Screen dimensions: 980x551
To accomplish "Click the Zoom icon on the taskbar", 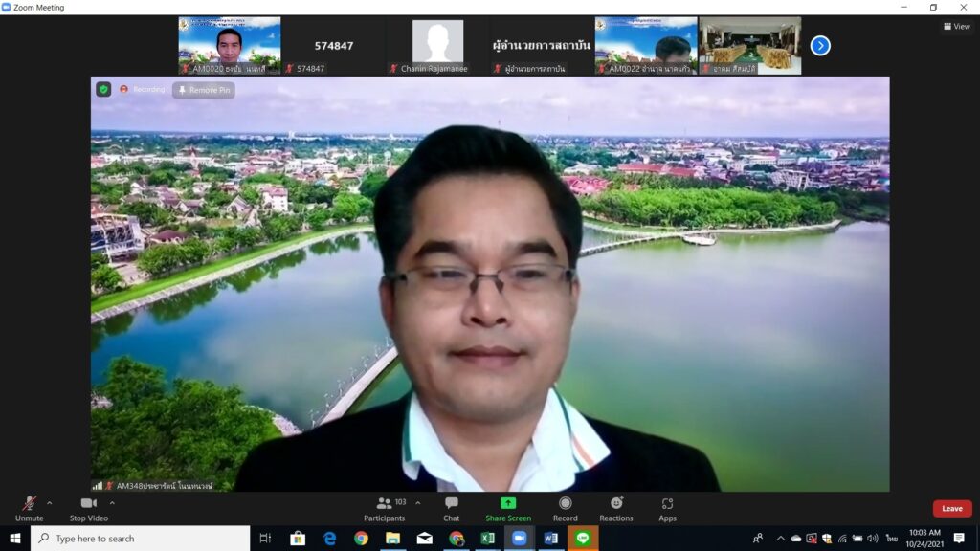I will (520, 539).
